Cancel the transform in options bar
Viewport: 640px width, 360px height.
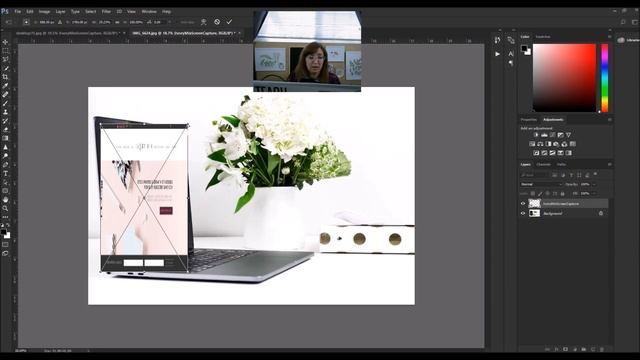(x=217, y=22)
